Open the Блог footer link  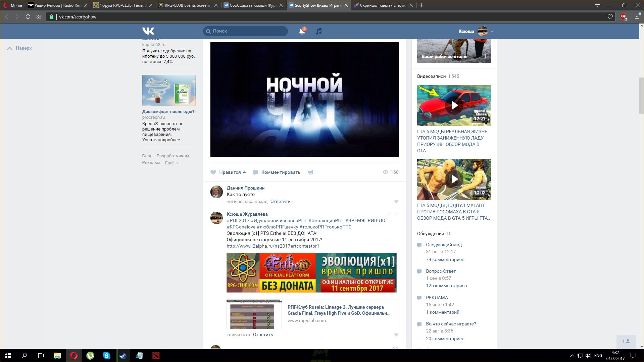pos(147,156)
